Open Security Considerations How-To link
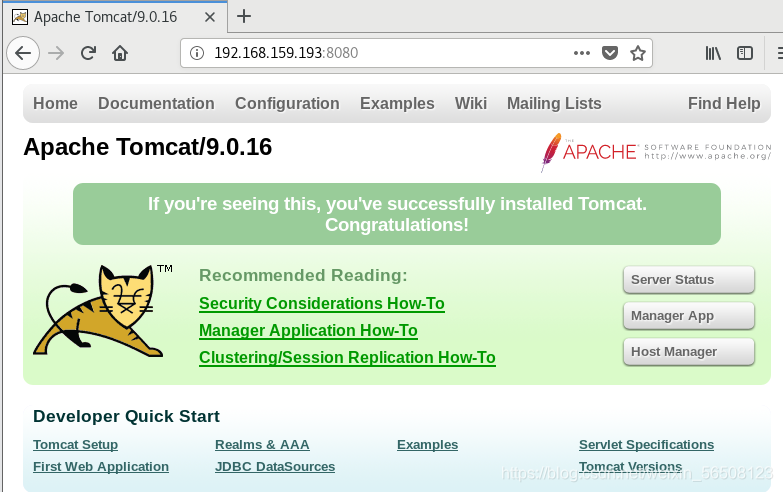Viewport: 783px width, 492px height. (322, 304)
